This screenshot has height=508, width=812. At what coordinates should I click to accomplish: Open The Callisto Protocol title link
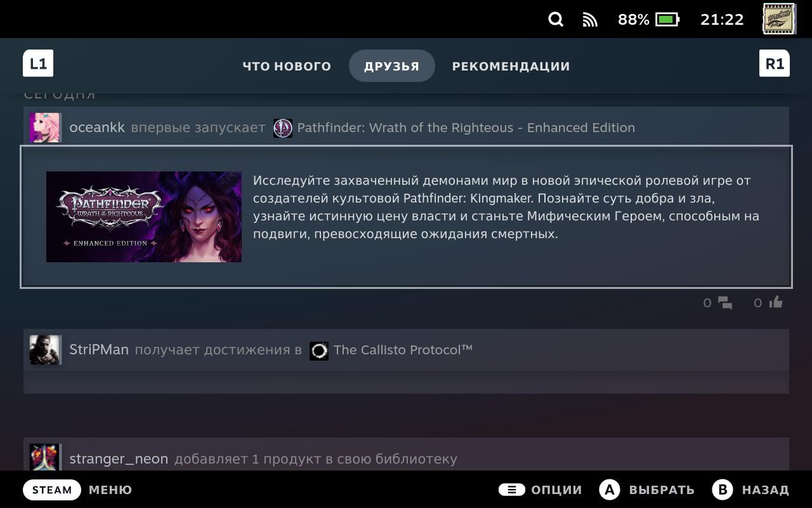click(x=403, y=350)
